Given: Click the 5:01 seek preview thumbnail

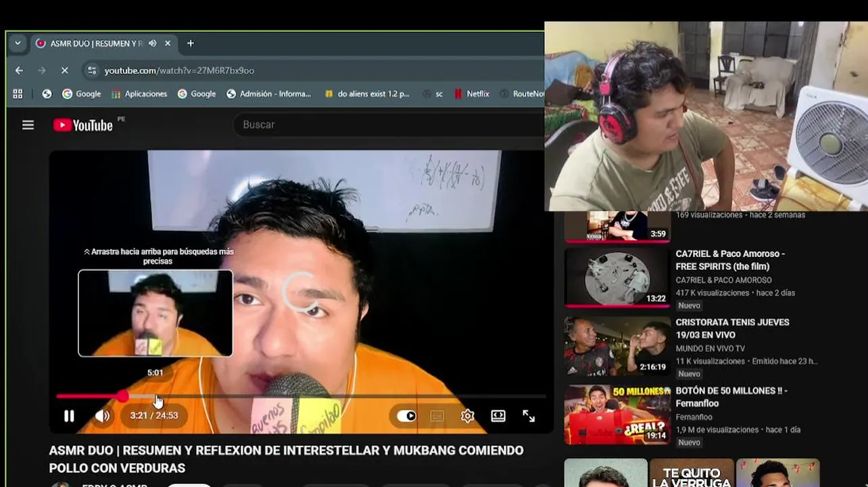Looking at the screenshot, I should tap(155, 313).
